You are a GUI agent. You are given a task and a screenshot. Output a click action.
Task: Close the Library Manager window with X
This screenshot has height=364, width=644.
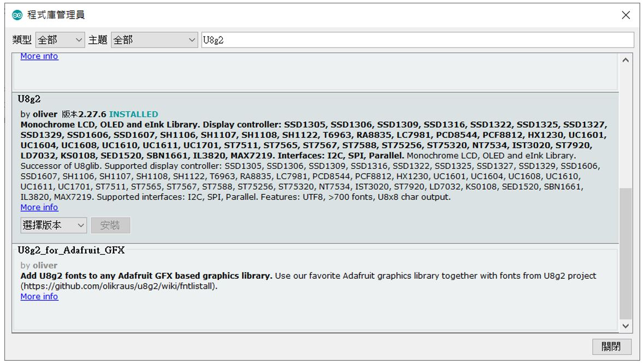click(x=626, y=15)
